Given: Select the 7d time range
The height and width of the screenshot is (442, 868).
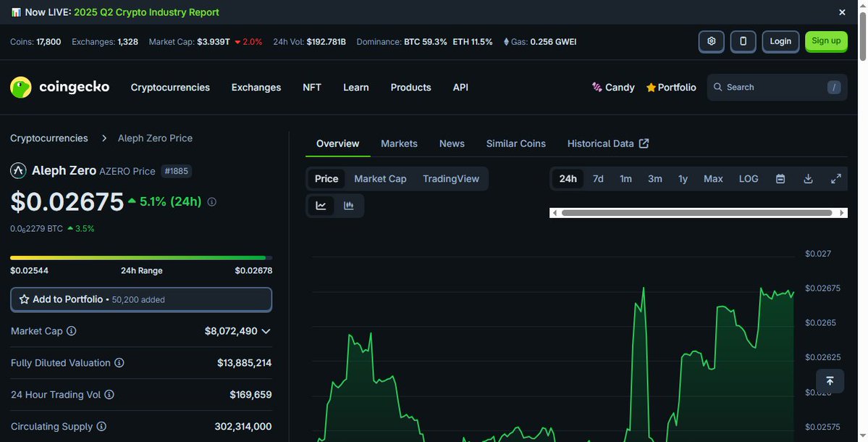Looking at the screenshot, I should point(598,179).
